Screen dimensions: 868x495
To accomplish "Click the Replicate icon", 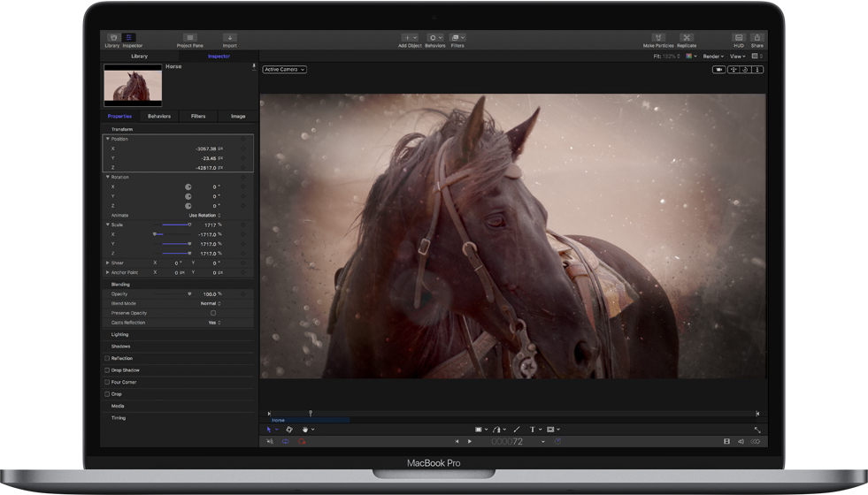I will (x=687, y=38).
